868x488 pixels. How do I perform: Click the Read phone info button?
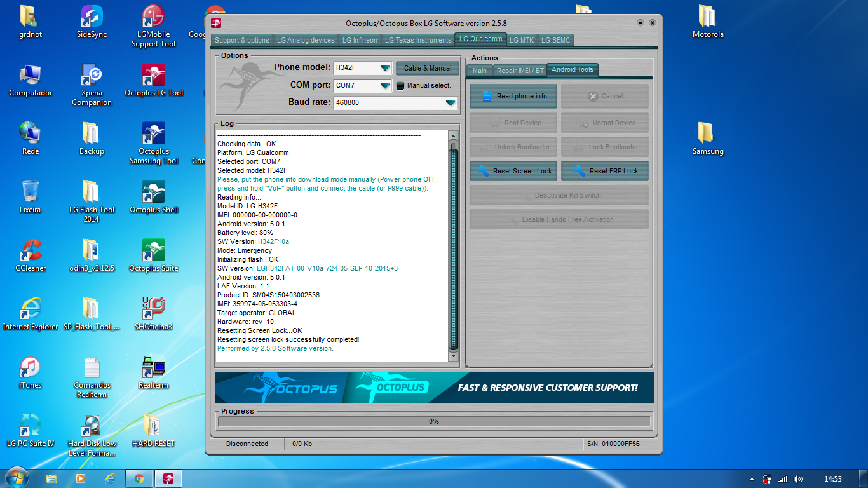(513, 97)
